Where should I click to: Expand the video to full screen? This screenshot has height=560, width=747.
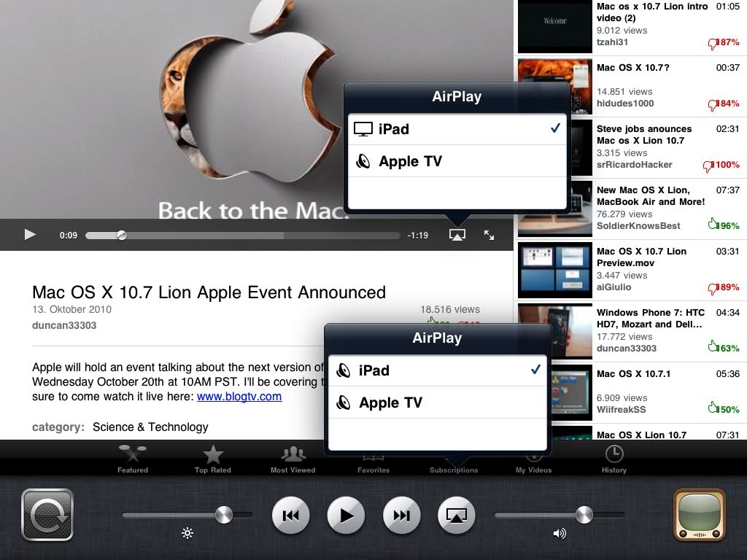pos(489,235)
